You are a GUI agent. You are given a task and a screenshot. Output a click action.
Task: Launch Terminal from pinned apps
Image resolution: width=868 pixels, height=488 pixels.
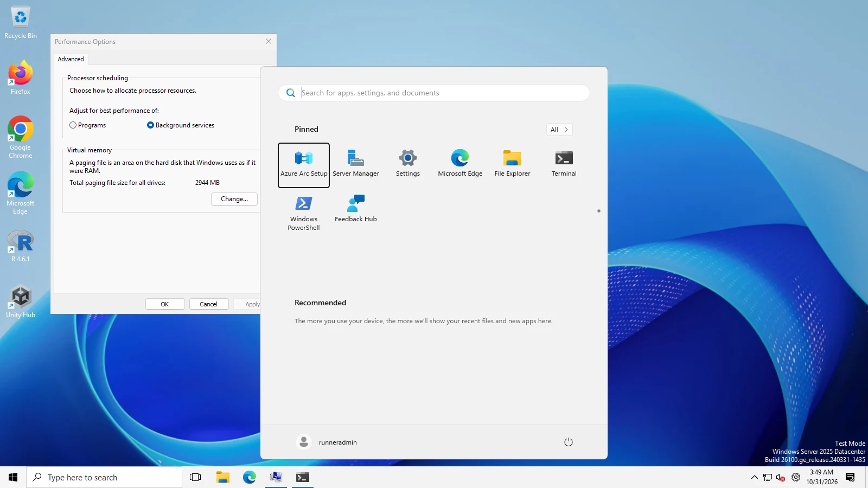[x=564, y=165]
